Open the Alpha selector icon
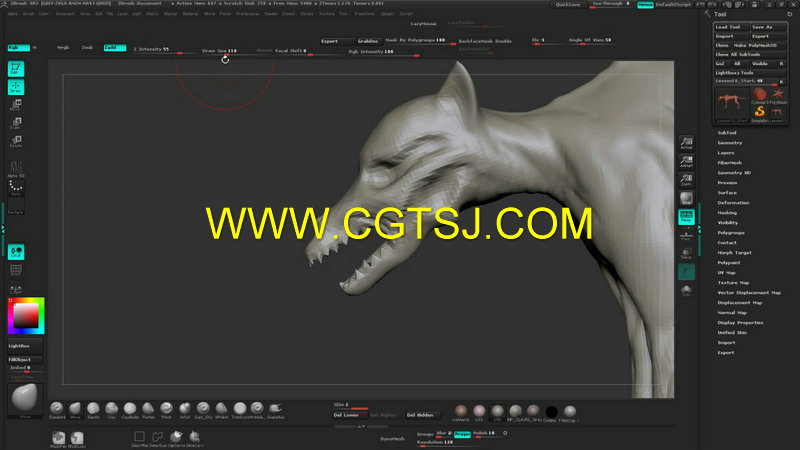The width and height of the screenshot is (800, 450). [16, 169]
